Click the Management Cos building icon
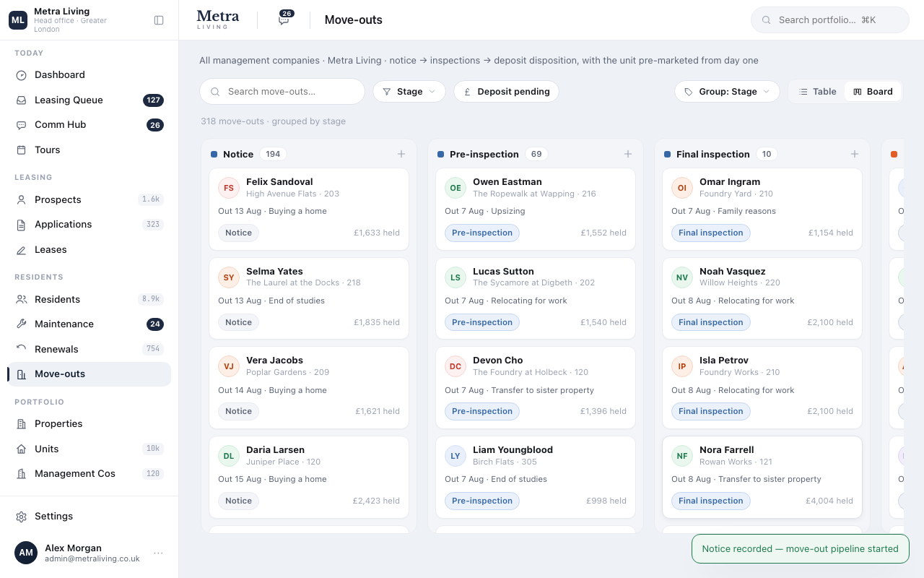Screen dimensions: 924x578 [x=21, y=474]
